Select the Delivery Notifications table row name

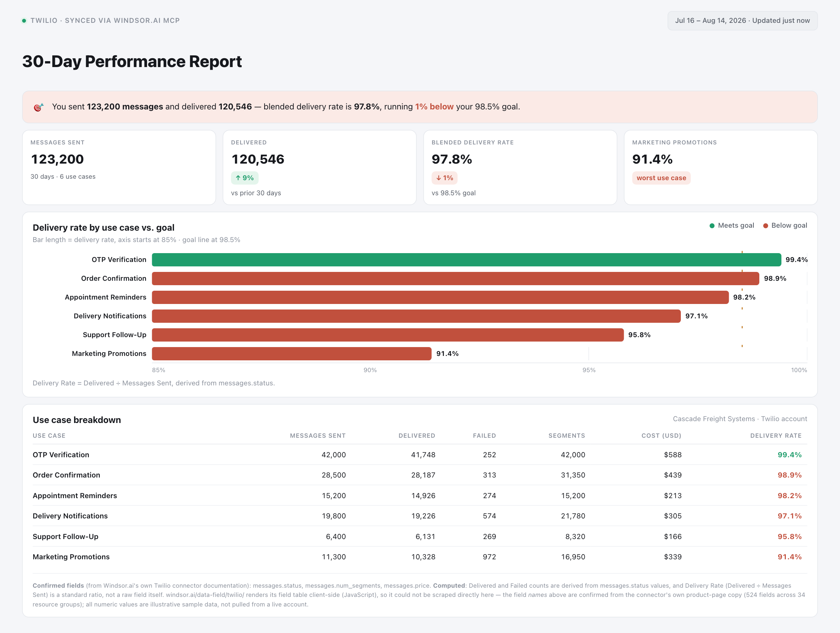pos(70,516)
